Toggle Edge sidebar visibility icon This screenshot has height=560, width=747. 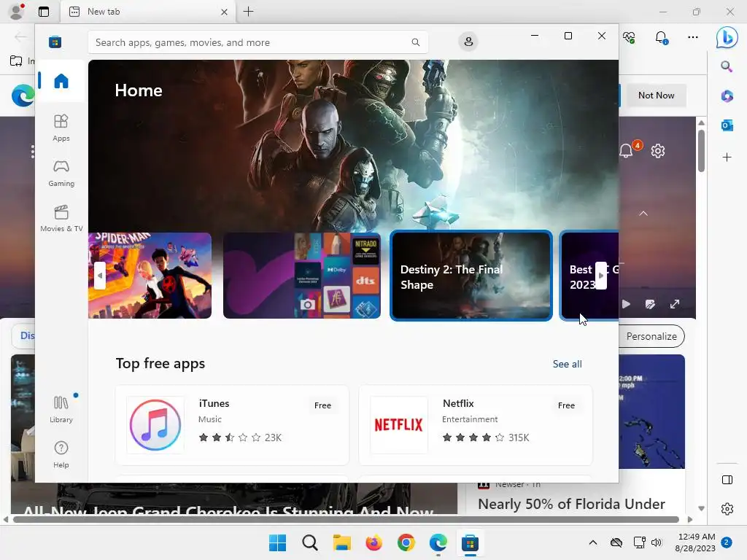point(727,480)
